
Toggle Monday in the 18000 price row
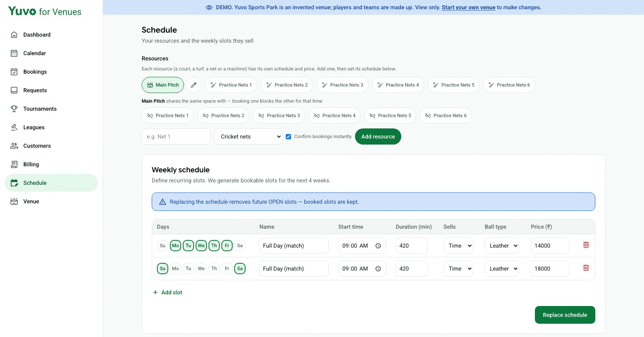coord(175,269)
